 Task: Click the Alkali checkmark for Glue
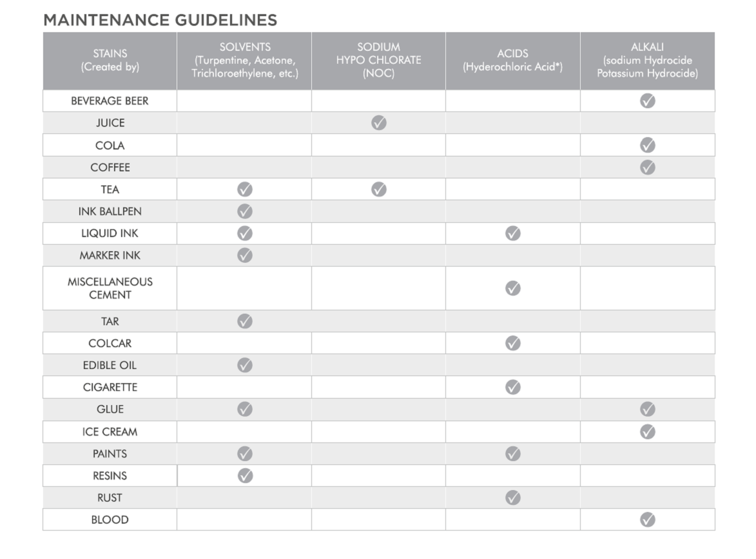pos(647,409)
